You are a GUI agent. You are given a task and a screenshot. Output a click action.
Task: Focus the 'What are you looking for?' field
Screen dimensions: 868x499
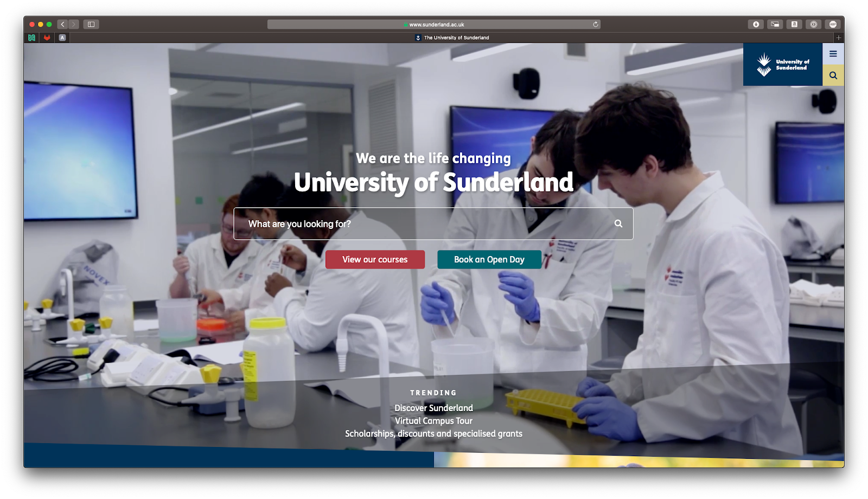point(433,223)
